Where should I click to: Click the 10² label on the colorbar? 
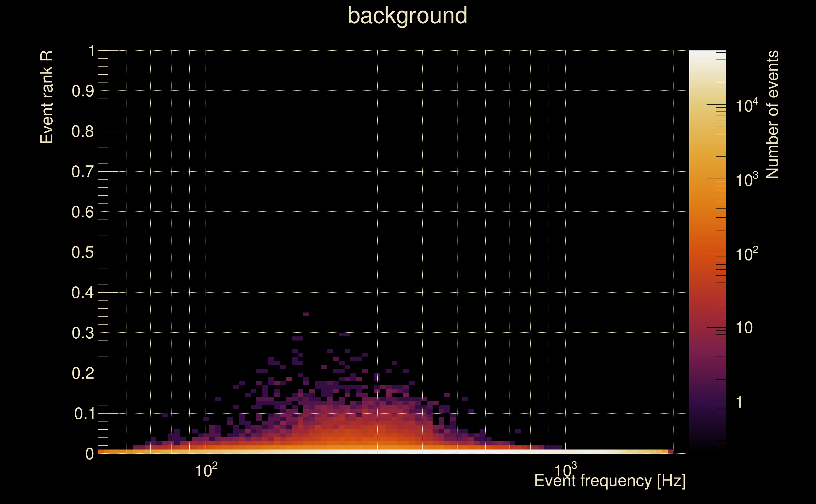(747, 254)
